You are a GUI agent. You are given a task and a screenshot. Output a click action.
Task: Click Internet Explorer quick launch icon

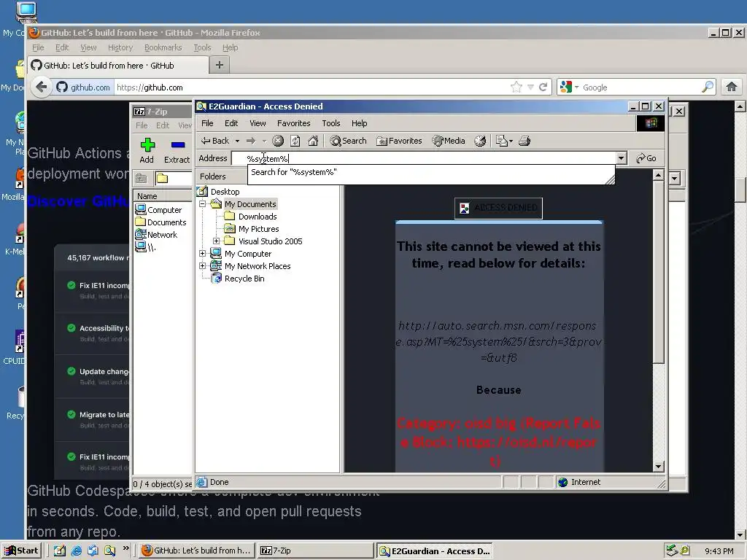pos(76,551)
